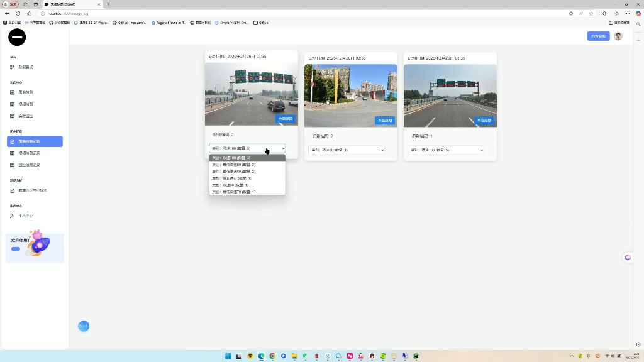Click highway thumbnail of record 3

pos(252,94)
